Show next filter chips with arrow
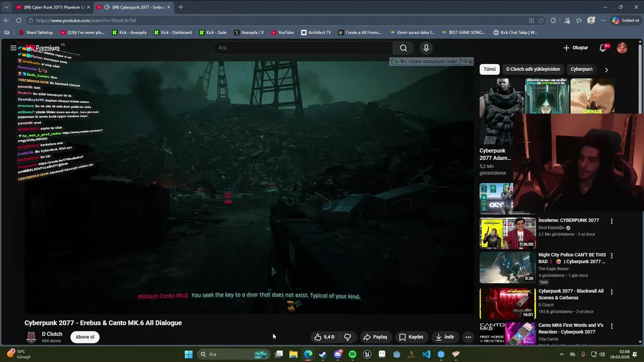Viewport: 644px width, 362px height. (606, 70)
